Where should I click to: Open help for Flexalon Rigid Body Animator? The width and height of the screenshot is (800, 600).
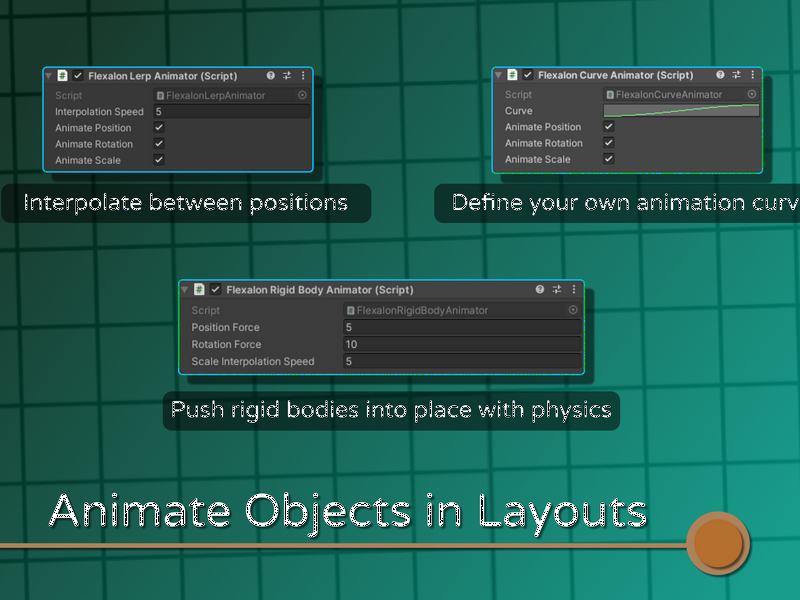tap(540, 289)
